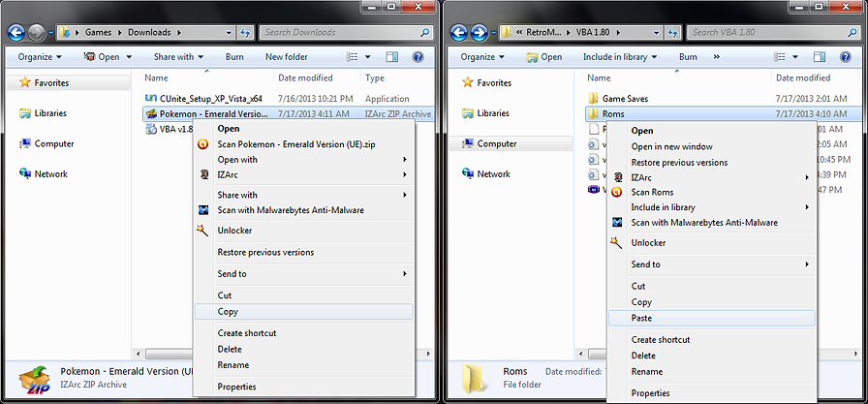
Task: Click Roms folder icon in file list
Action: point(594,114)
